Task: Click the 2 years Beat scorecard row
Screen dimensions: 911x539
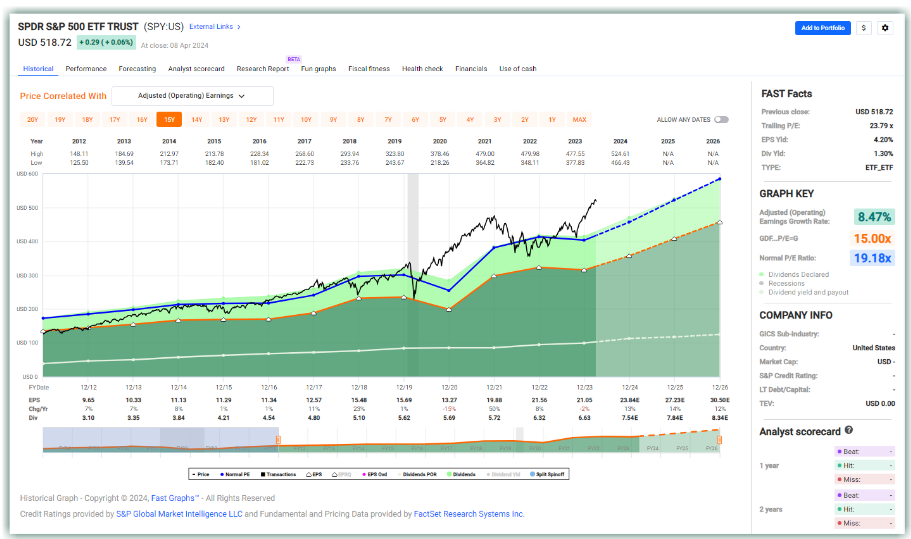Action: click(865, 495)
